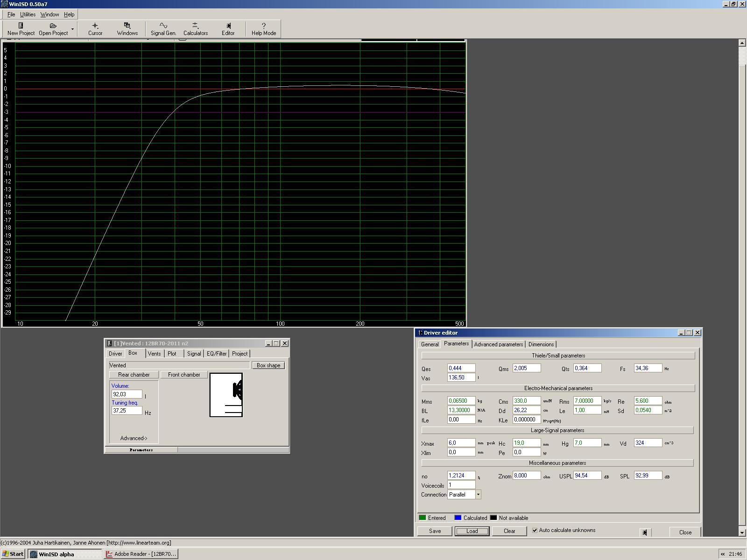
Task: Click the New Project toolbar icon
Action: 21,28
